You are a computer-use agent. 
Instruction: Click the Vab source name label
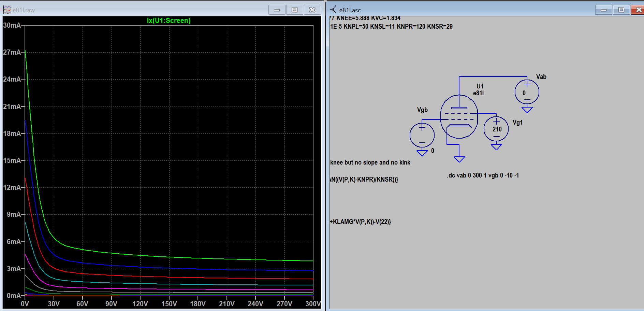(541, 76)
